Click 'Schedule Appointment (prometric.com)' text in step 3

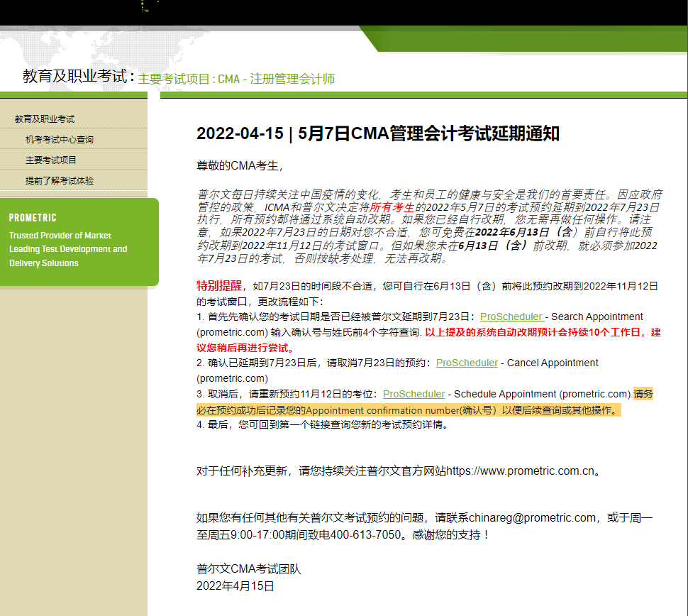[x=543, y=394]
